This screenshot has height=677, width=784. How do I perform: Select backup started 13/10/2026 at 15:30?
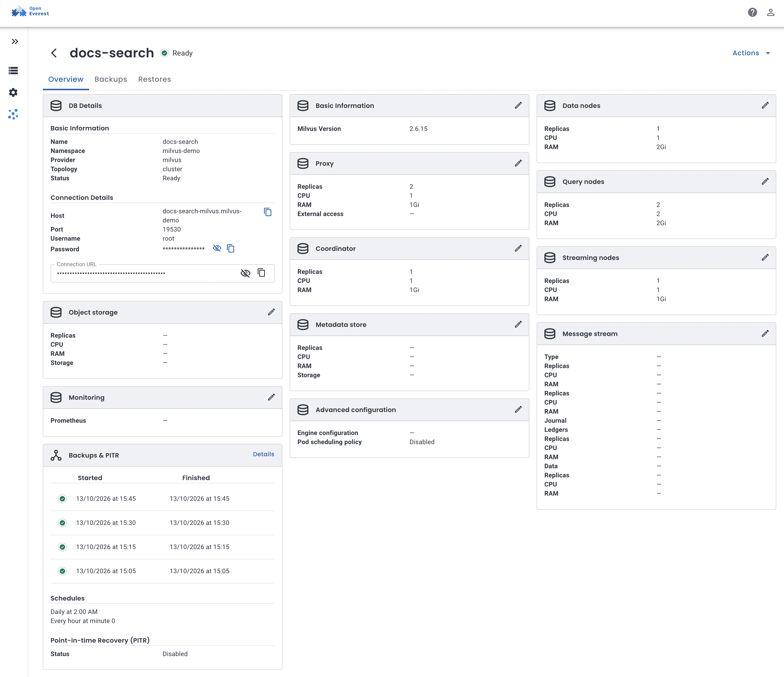pos(163,523)
